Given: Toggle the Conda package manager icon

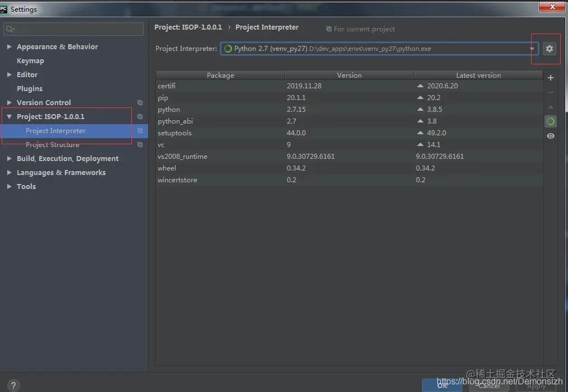Looking at the screenshot, I should tap(551, 121).
